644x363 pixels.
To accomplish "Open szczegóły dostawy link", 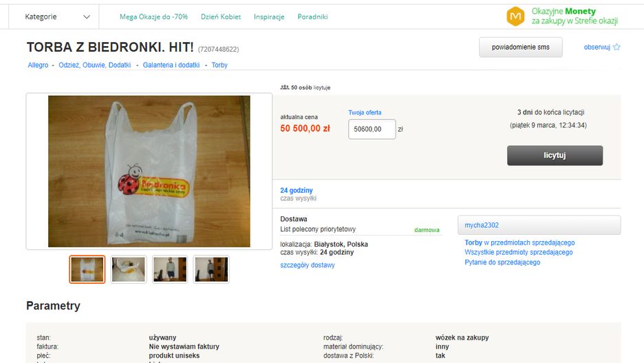I will coord(308,265).
